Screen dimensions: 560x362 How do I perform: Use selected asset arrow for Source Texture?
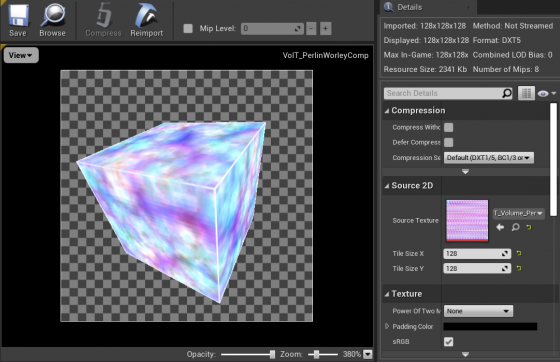(500, 227)
